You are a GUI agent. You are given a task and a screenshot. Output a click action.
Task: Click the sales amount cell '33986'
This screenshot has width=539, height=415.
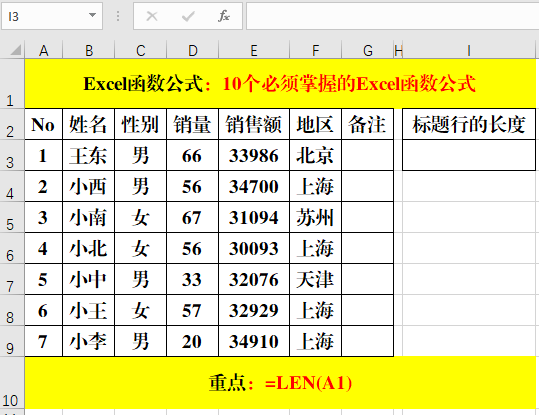254,155
